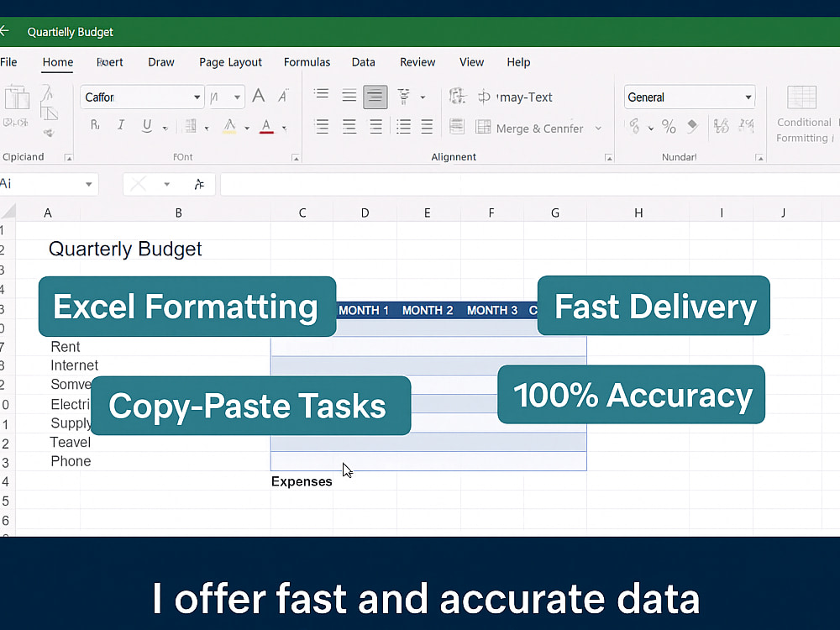Expand the orientation dropdown arrow
Screen dimensions: 840x630
[423, 97]
